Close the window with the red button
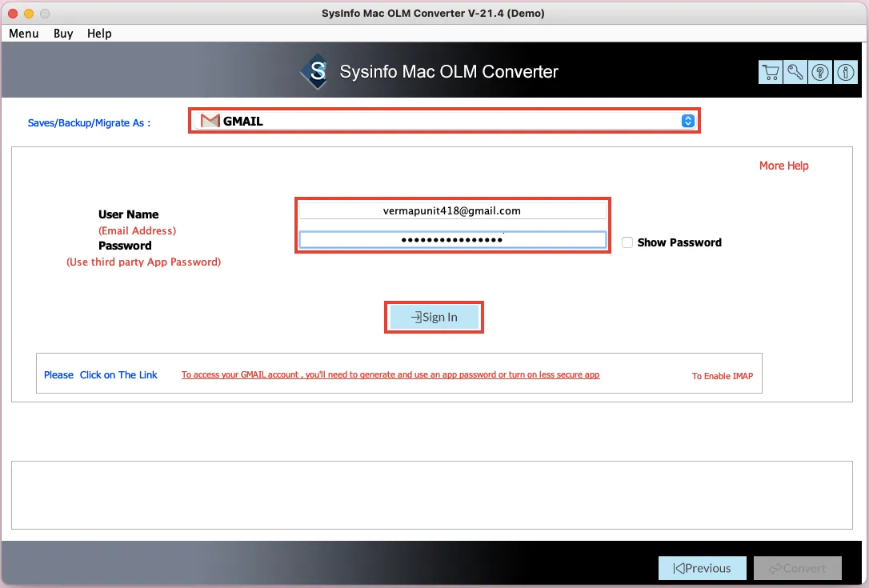 click(x=13, y=14)
